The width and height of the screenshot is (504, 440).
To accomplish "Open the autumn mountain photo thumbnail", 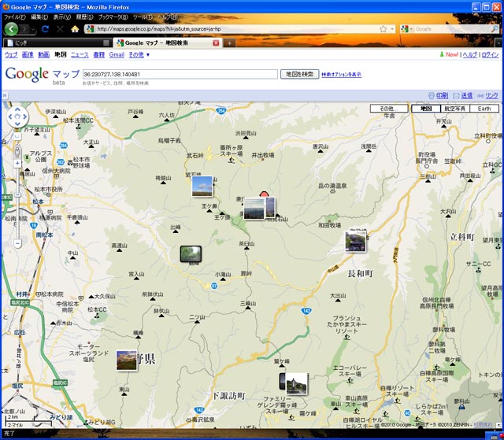I will click(127, 361).
